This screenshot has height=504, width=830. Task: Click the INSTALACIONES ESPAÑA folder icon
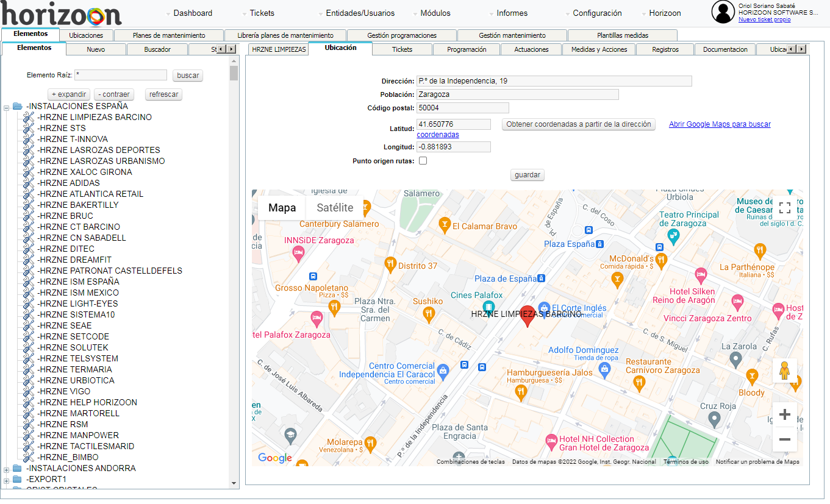coord(18,107)
